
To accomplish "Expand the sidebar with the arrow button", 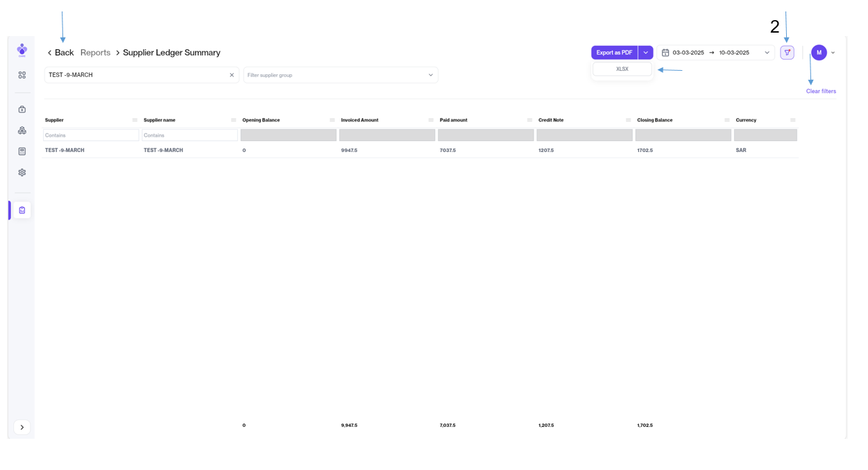I will point(22,427).
